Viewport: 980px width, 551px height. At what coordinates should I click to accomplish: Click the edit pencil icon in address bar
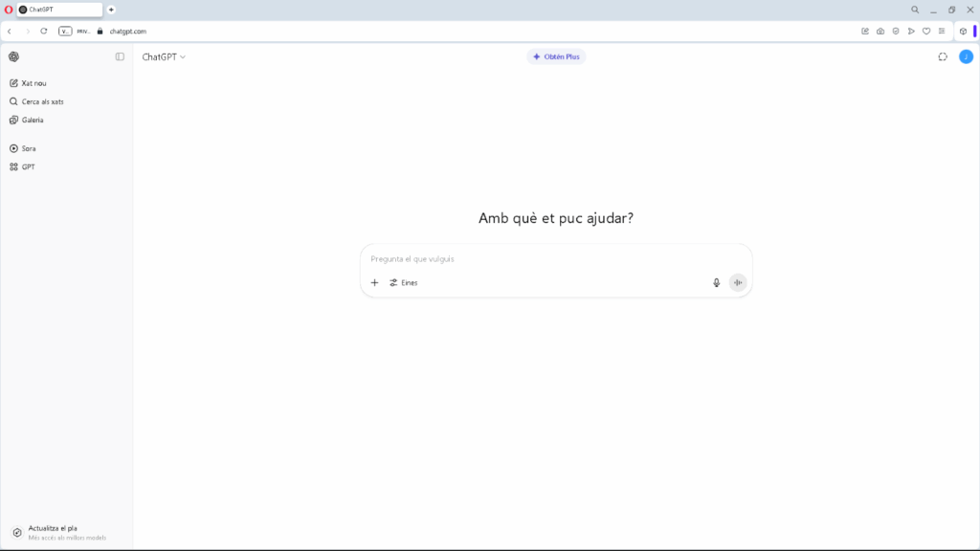[x=865, y=32]
